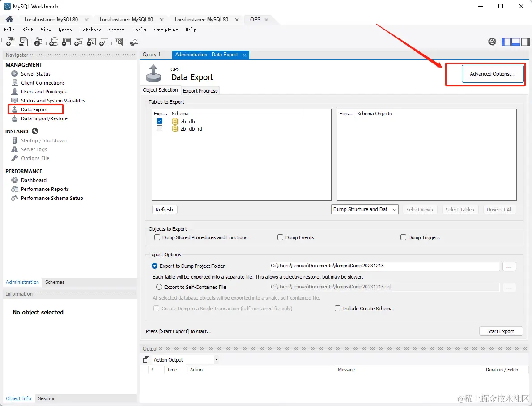Close the Administration - Data Export tab
The image size is (532, 406).
pos(244,55)
